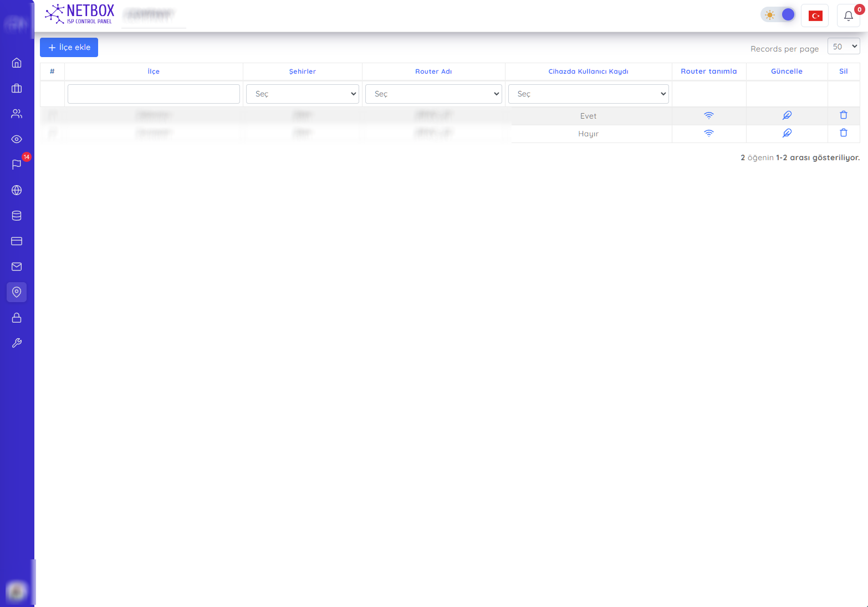The image size is (868, 607).
Task: Open the Cihazda Kullanıcı Kaydı filter dropdown
Action: pyautogui.click(x=588, y=94)
